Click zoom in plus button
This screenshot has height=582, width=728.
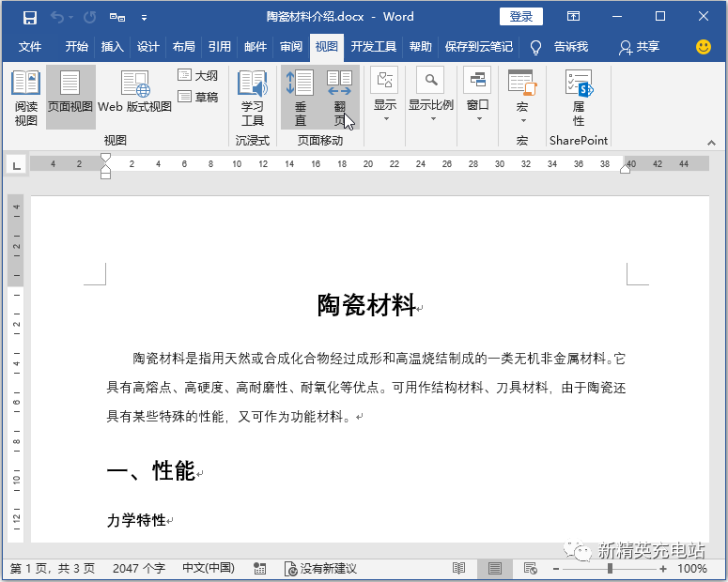click(663, 569)
